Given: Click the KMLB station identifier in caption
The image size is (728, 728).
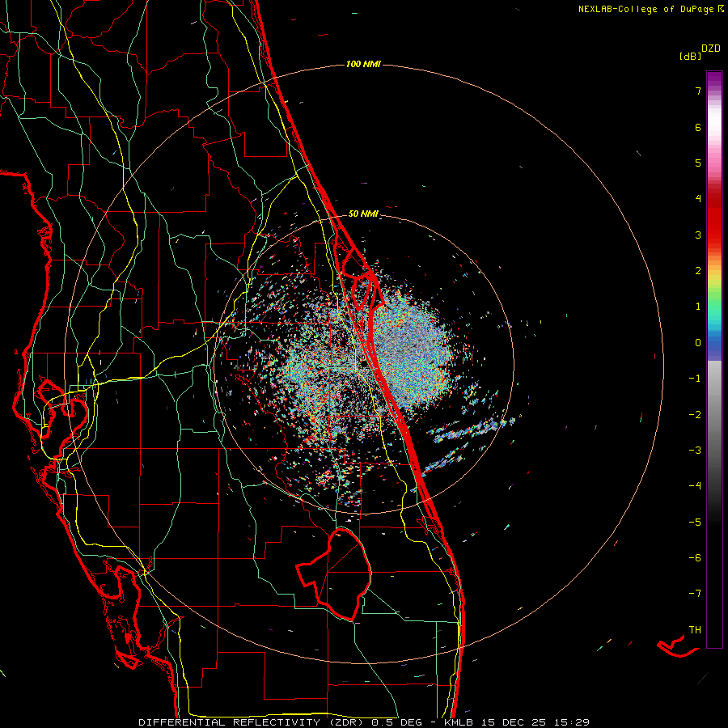Looking at the screenshot, I should click(x=459, y=722).
